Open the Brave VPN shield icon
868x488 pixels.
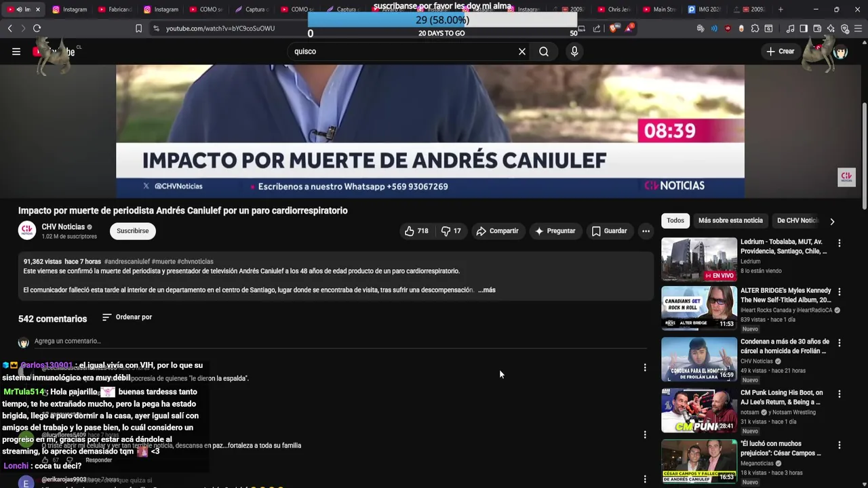(x=845, y=28)
